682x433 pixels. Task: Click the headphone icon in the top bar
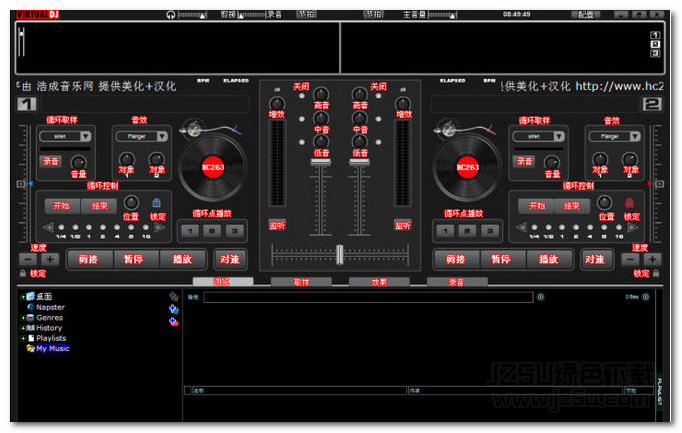coord(170,15)
